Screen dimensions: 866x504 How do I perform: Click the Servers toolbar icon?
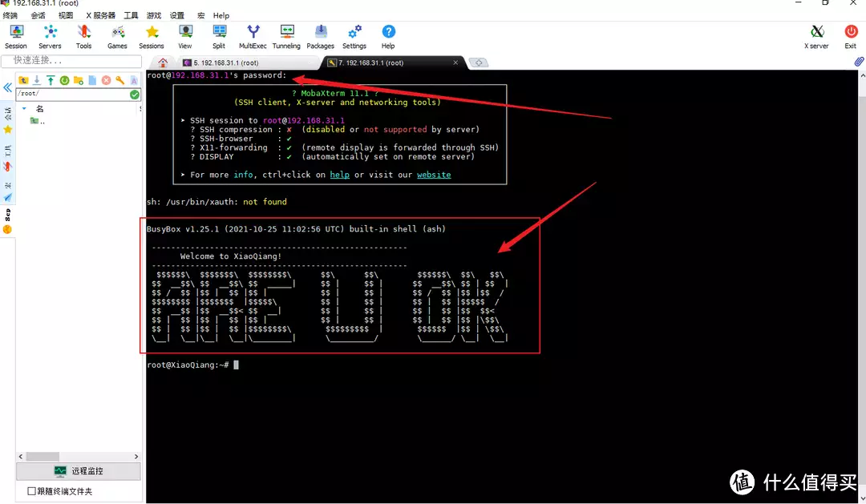click(x=50, y=36)
